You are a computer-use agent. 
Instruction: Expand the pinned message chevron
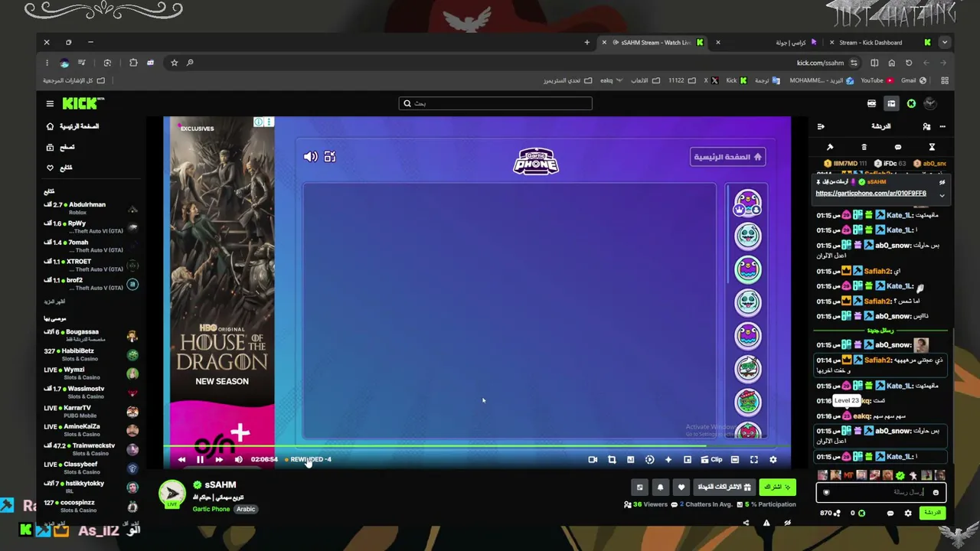[x=942, y=196]
